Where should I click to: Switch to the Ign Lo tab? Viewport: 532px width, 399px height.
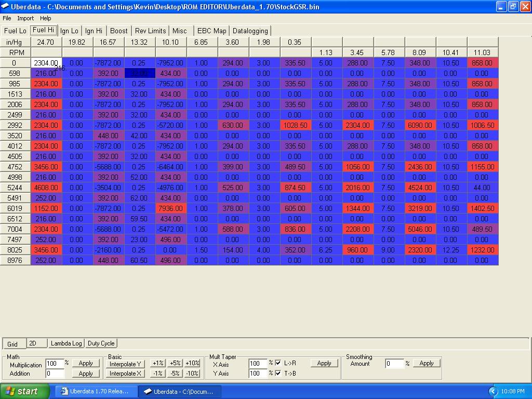click(69, 31)
